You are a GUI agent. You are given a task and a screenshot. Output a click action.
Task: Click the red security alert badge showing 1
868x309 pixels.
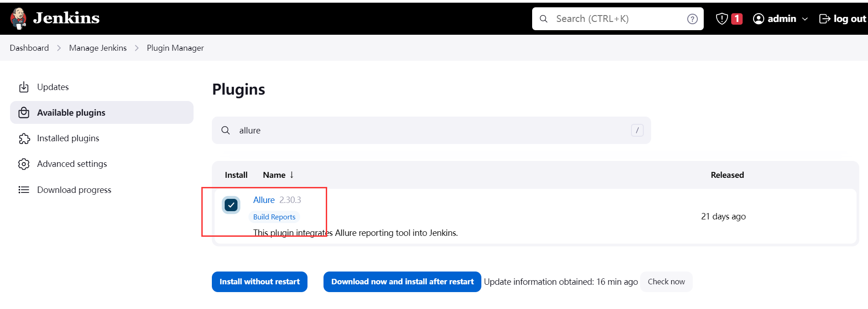[x=737, y=19]
